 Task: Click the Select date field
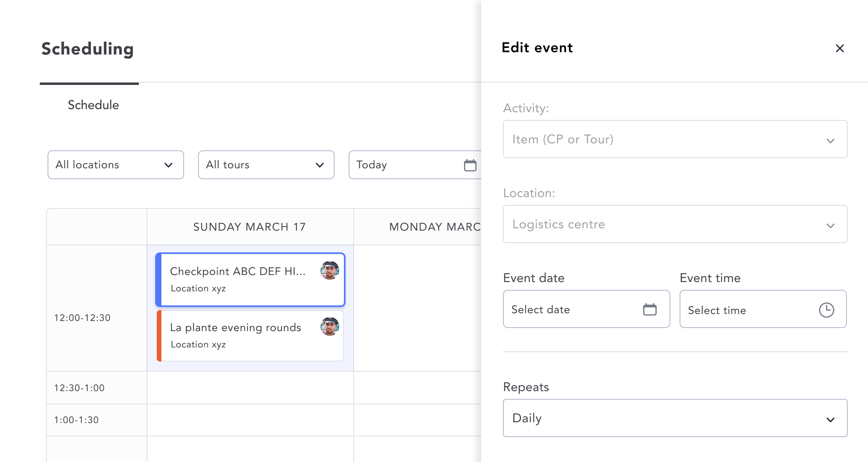click(x=586, y=309)
